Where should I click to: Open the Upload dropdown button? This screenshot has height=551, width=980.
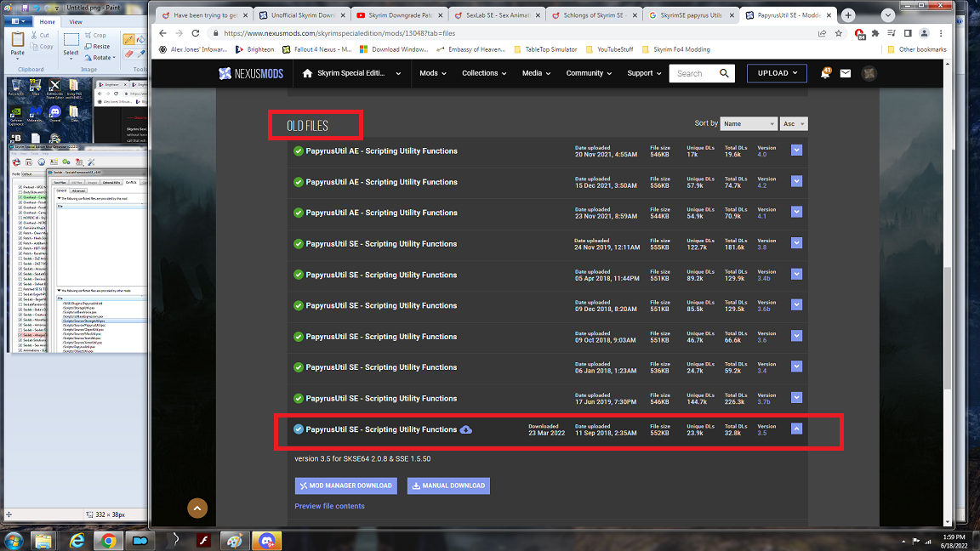777,73
